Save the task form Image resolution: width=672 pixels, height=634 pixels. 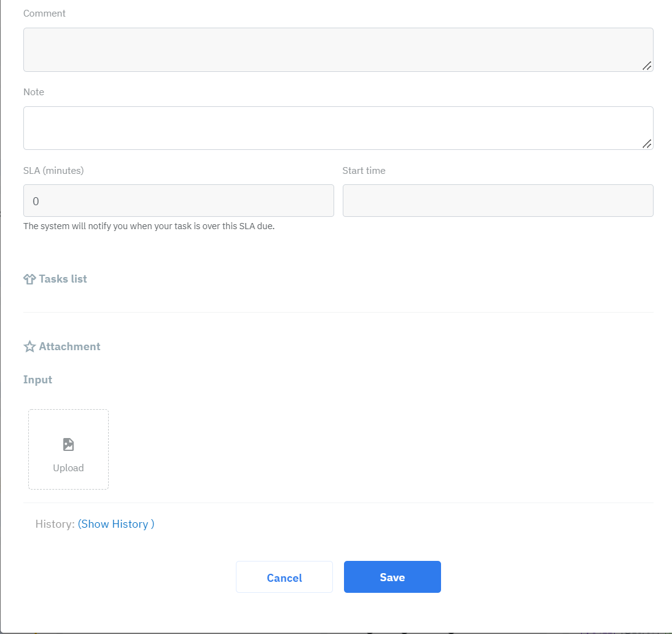coord(392,577)
